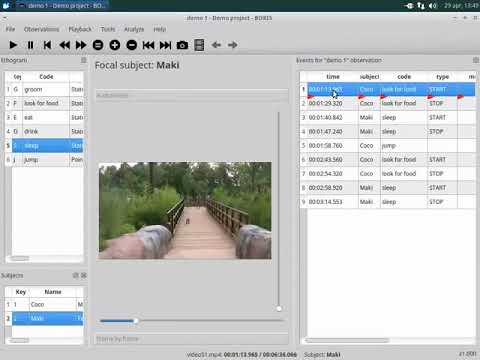Click the Name column header in Subjects
This screenshot has width=480, height=360.
53,292
